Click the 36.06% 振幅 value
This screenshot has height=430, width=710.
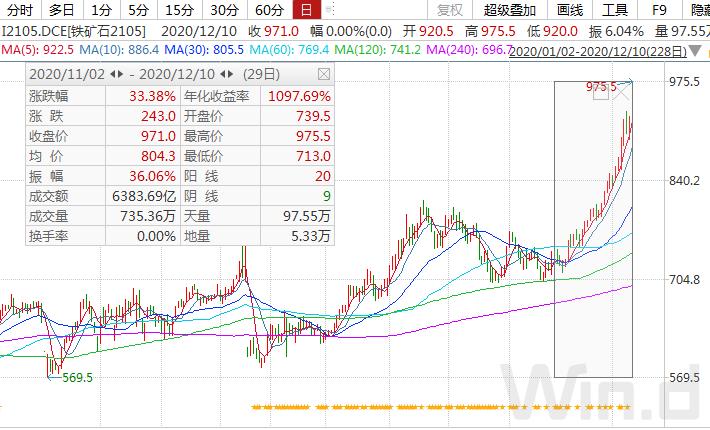click(x=152, y=176)
